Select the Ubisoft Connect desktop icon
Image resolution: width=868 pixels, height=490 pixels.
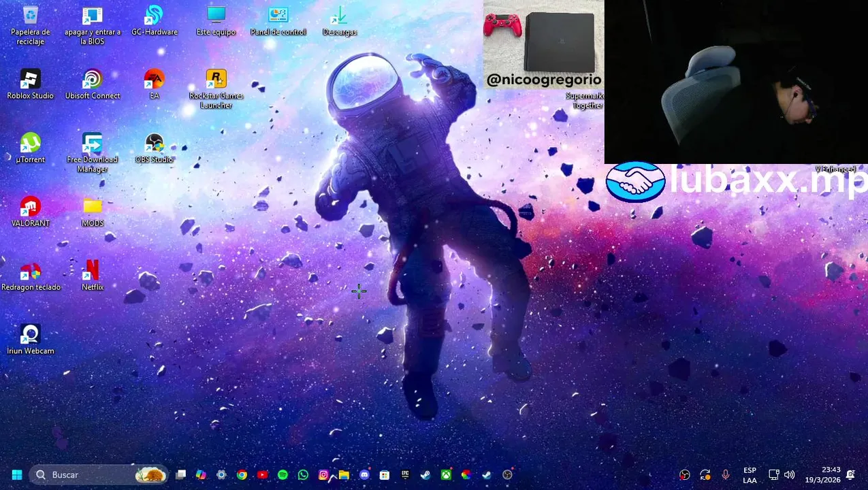[93, 85]
